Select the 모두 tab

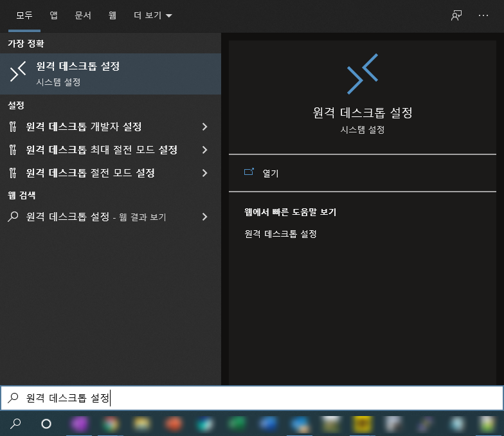(24, 15)
